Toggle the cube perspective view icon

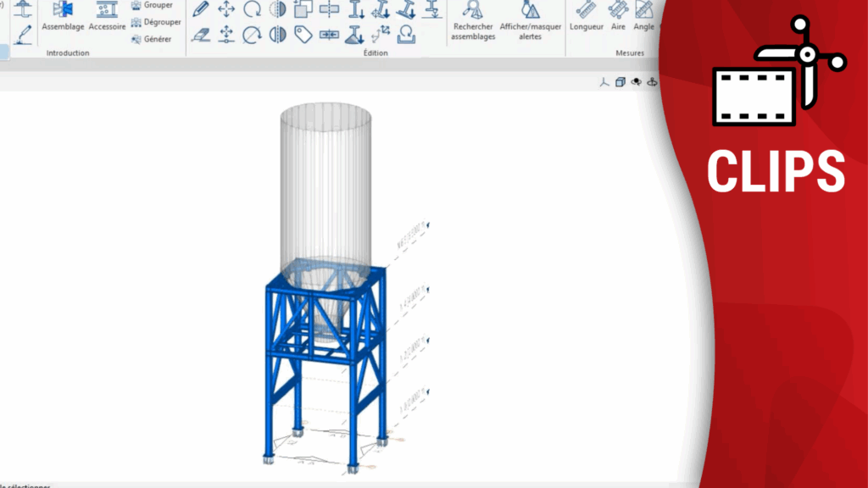click(620, 82)
